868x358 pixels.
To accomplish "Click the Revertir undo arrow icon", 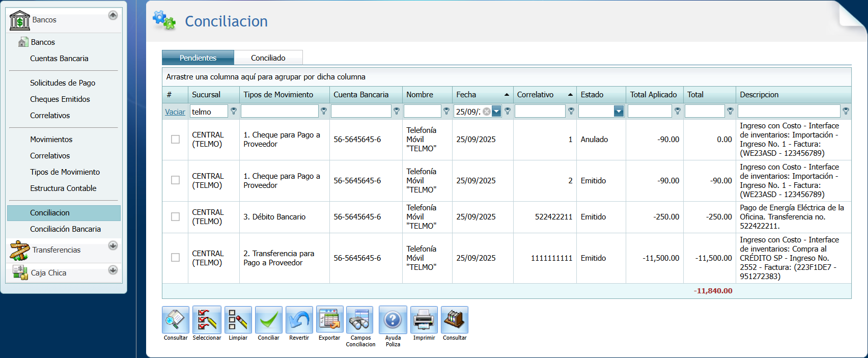I will 299,320.
